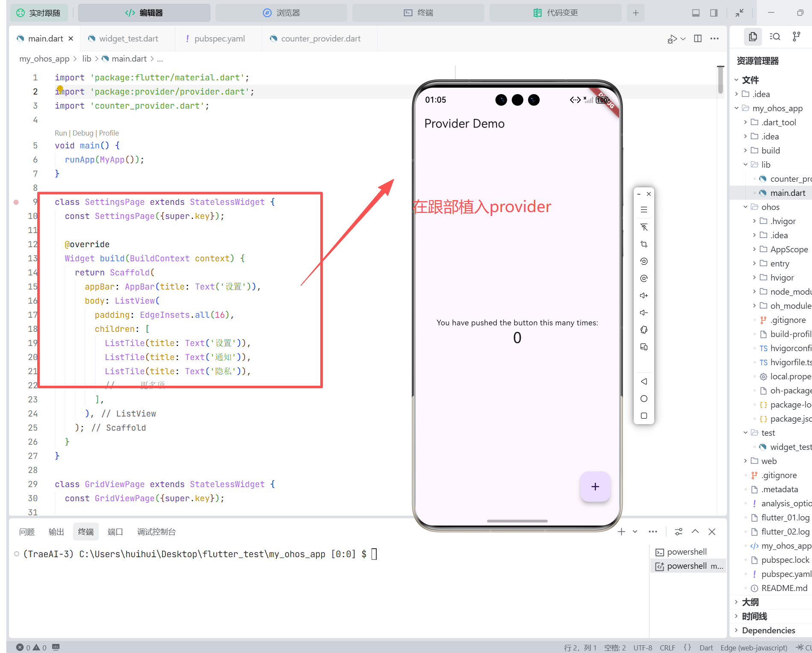The width and height of the screenshot is (812, 653).
Task: Add a new top tab with plus
Action: [x=636, y=13]
